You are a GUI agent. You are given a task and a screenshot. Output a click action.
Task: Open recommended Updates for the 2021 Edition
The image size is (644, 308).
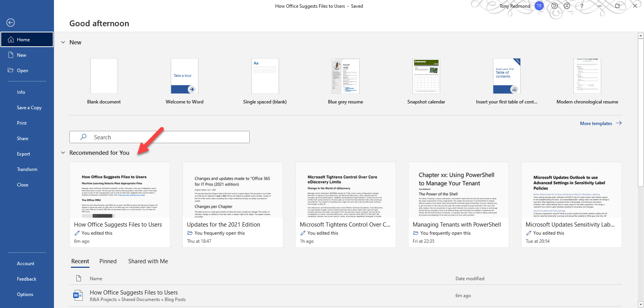pos(233,205)
